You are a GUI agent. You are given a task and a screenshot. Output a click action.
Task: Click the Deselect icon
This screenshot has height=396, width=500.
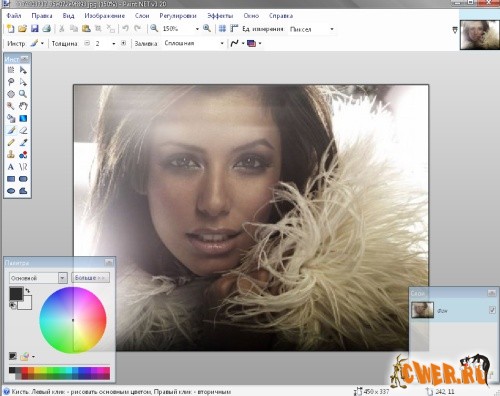[x=110, y=29]
